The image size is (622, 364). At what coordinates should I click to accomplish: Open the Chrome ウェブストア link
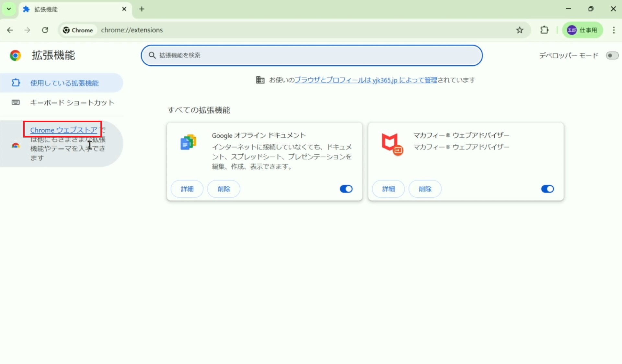63,130
